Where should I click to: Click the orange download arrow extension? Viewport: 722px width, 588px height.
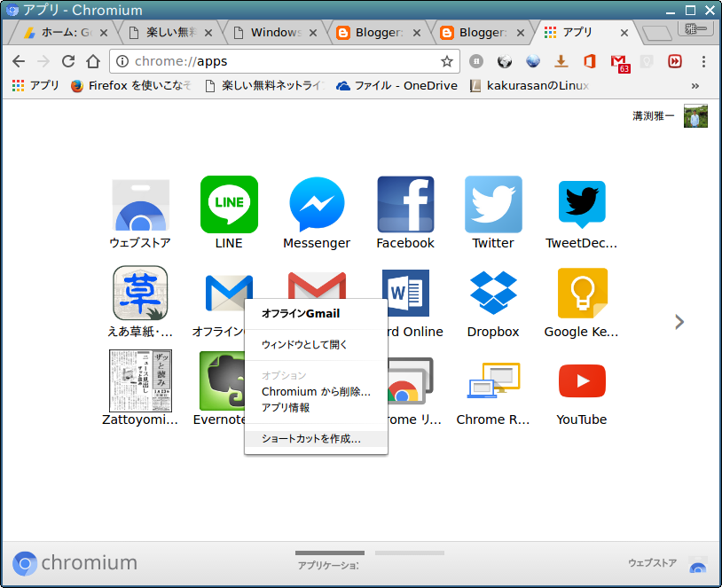click(561, 61)
